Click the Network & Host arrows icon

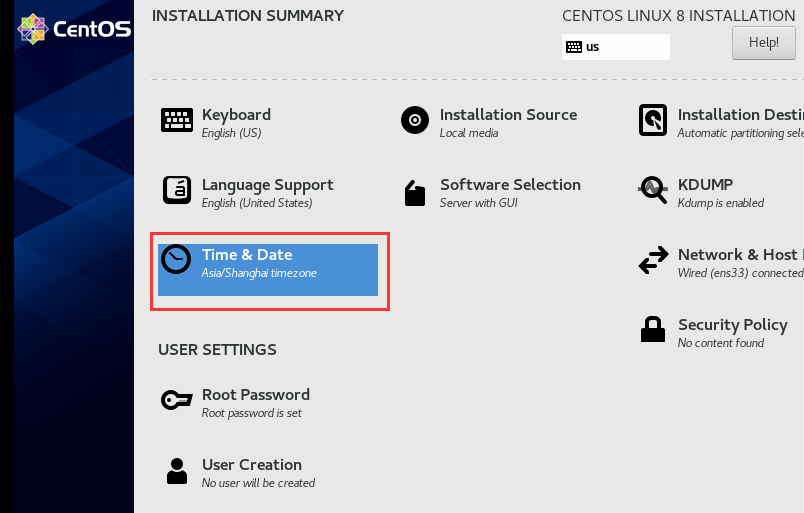[x=653, y=260]
